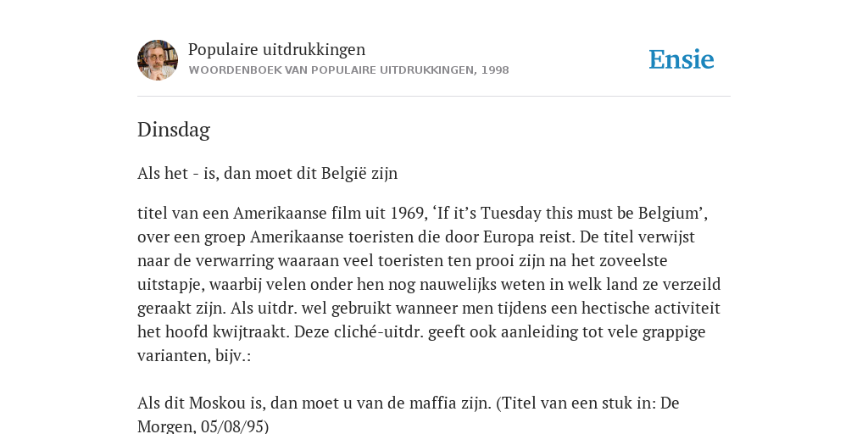Click the sentence 'Als dit Moskou is, dan moet u van de maffia zijn.'
Viewport: 868px width, 434px height.
314,403
